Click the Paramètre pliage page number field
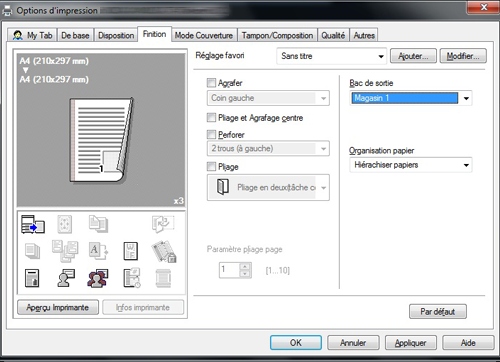Image resolution: width=500 pixels, height=362 pixels. coord(229,270)
